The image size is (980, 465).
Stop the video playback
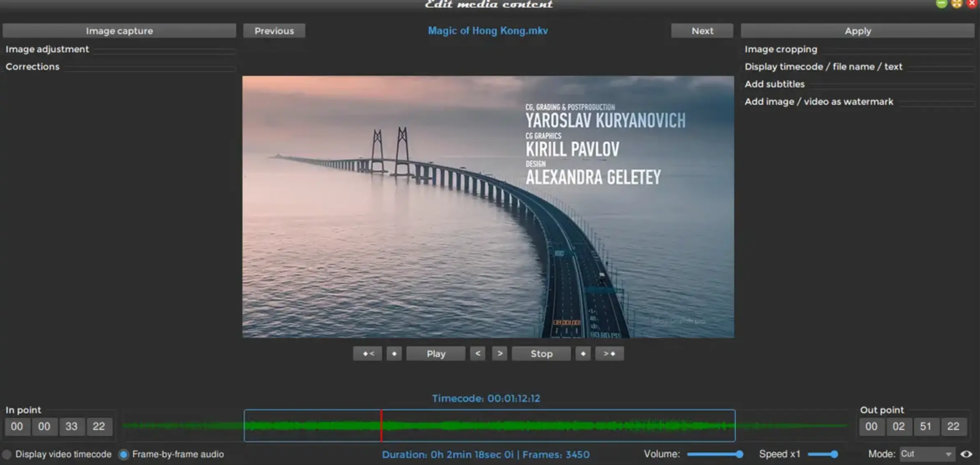(x=541, y=353)
